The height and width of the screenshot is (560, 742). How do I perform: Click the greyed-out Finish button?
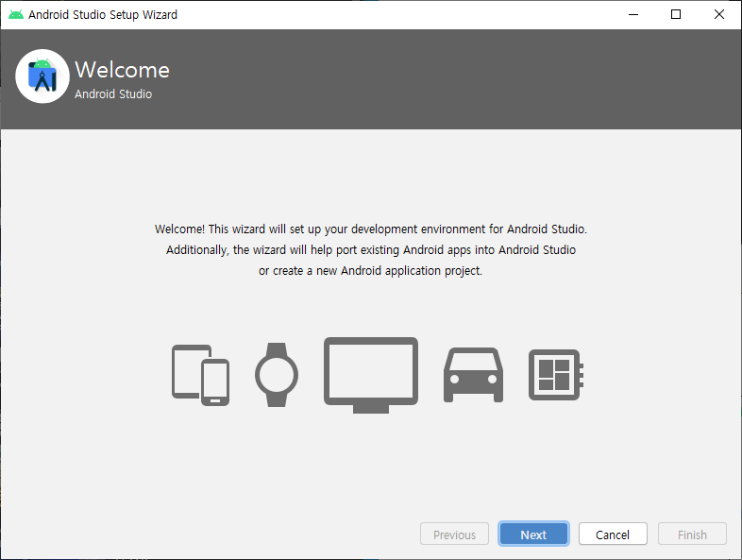[692, 535]
